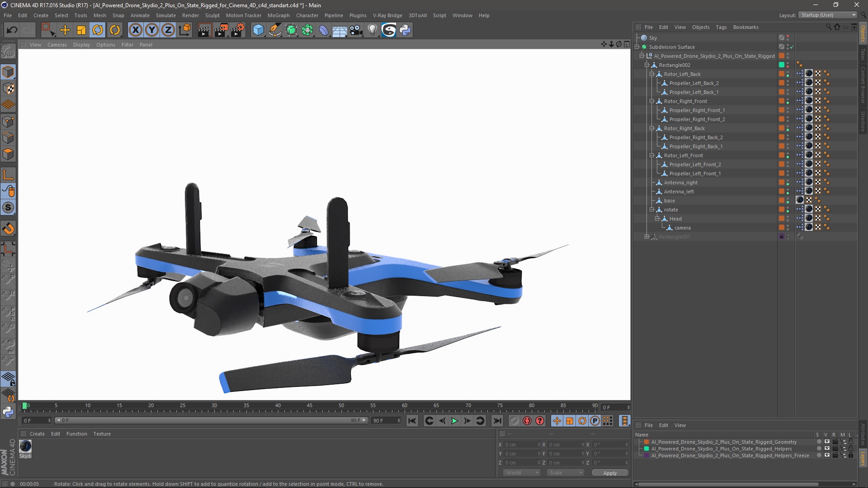This screenshot has height=488, width=868.
Task: Toggle Subdivision Surface enable checkmark
Action: click(792, 47)
